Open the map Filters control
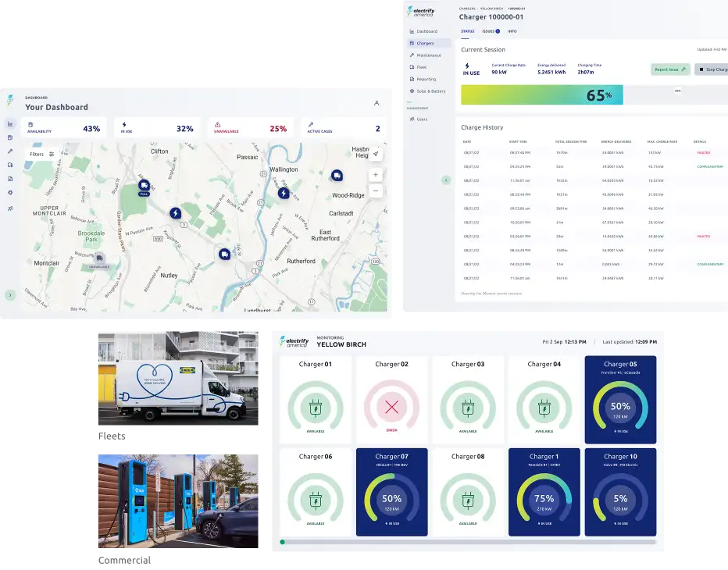Image resolution: width=728 pixels, height=570 pixels. click(x=41, y=154)
